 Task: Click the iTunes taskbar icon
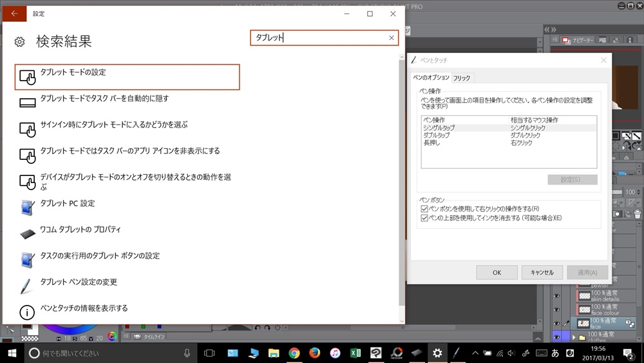pos(335,353)
